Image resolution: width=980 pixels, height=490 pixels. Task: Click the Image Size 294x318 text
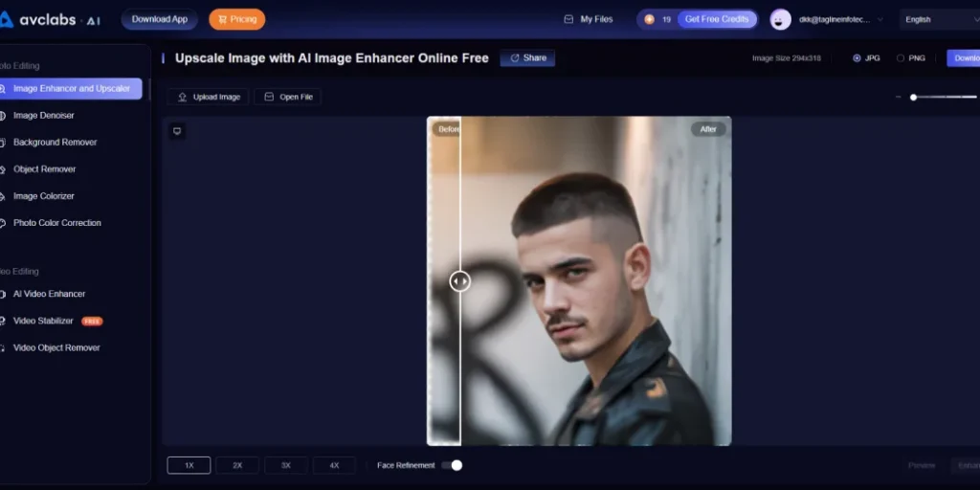click(x=787, y=58)
